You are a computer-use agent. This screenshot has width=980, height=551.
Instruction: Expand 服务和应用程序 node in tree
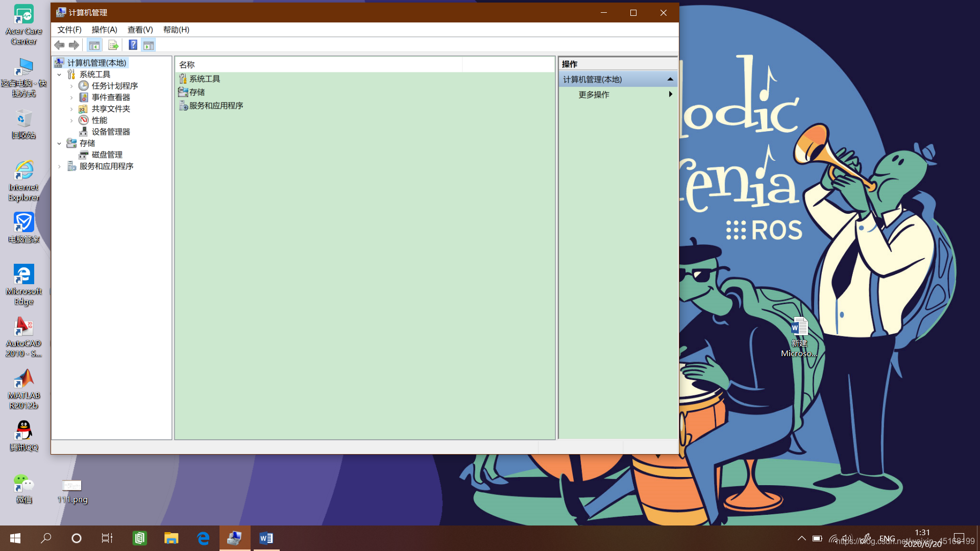click(x=59, y=166)
